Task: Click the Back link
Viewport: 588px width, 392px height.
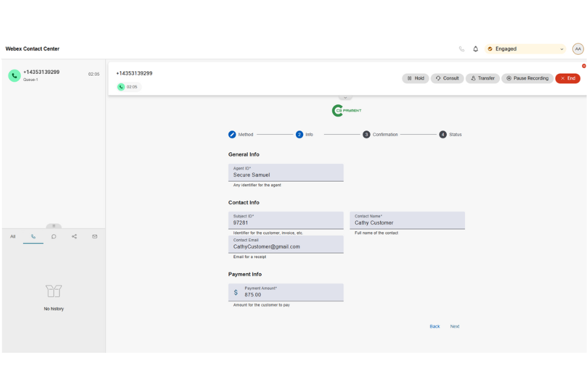Action: [434, 327]
